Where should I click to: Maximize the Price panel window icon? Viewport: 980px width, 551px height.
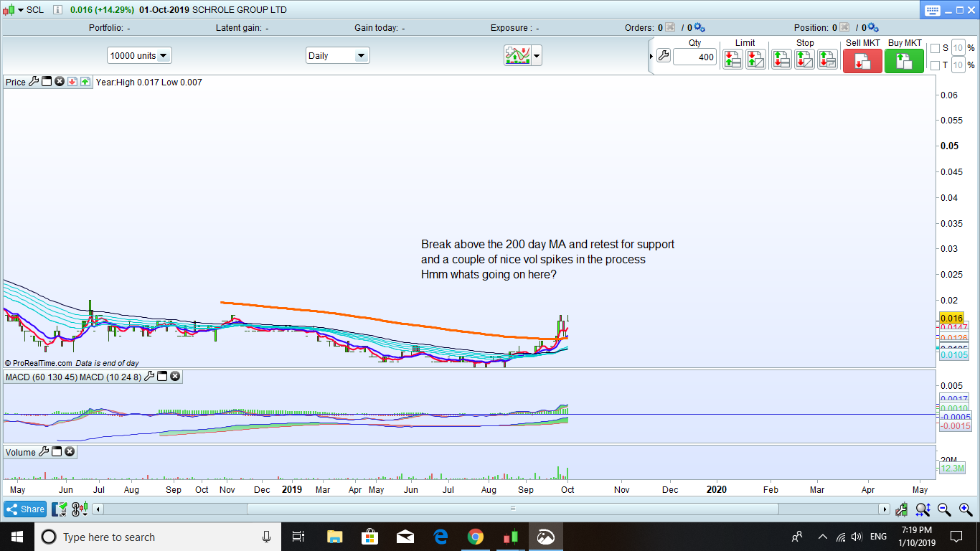(47, 82)
